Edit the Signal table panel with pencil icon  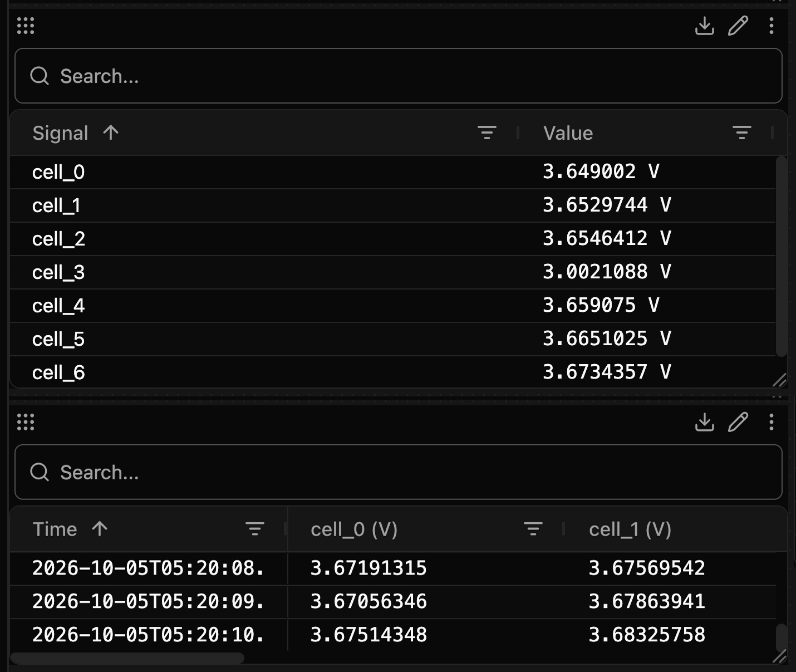point(738,26)
